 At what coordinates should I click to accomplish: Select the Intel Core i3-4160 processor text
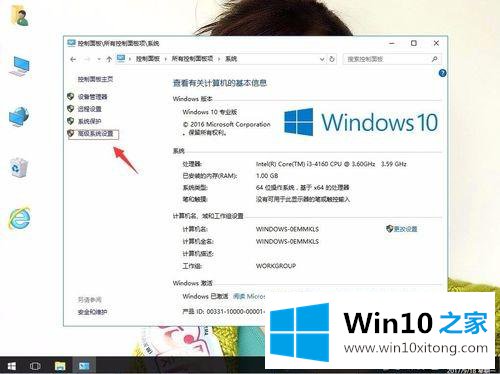[x=331, y=164]
